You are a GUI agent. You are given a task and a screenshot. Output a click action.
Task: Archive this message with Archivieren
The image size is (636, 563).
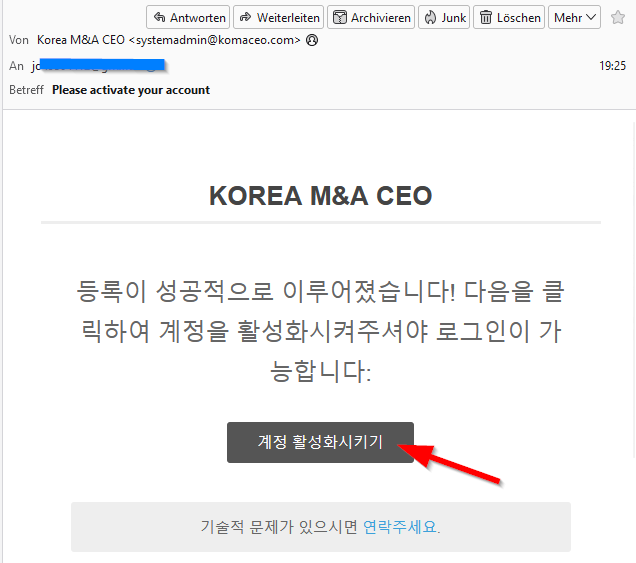371,17
